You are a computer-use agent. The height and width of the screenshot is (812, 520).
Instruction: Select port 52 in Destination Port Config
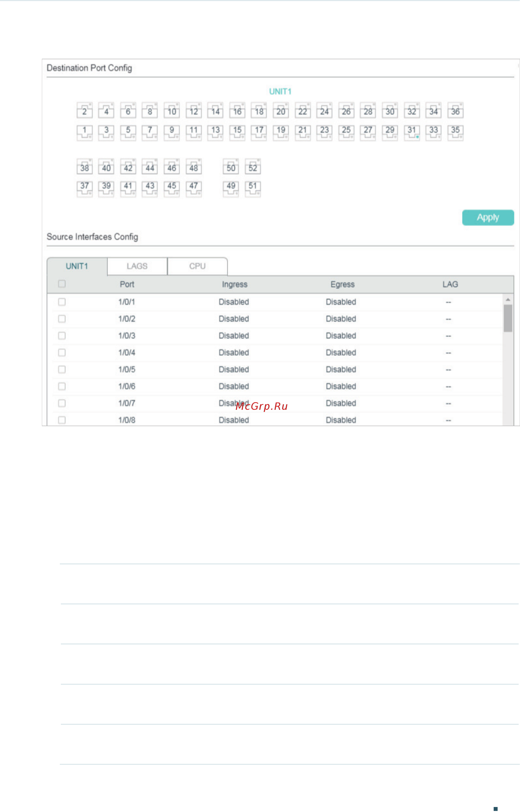tap(253, 168)
